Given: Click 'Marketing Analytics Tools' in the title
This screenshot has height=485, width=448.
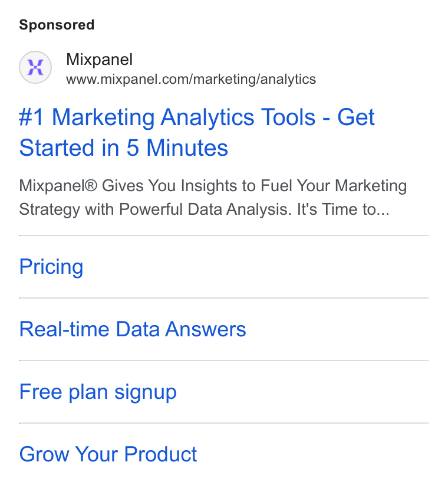Looking at the screenshot, I should (x=184, y=117).
